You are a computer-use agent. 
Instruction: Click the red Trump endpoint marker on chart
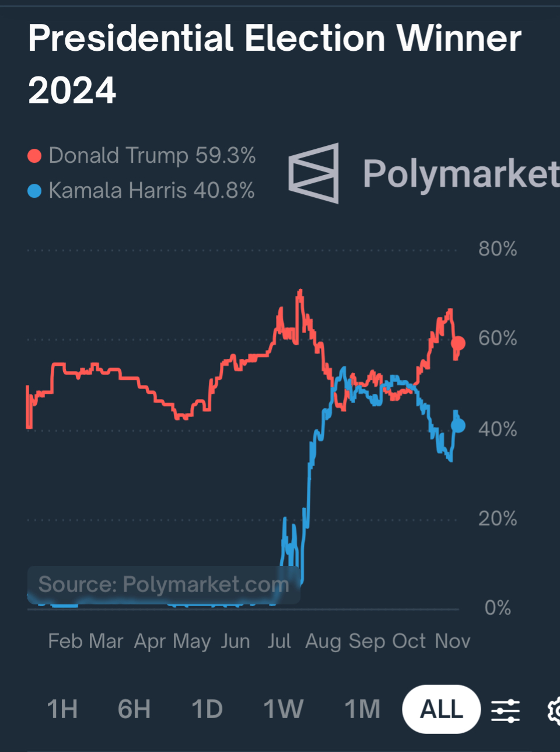(459, 343)
